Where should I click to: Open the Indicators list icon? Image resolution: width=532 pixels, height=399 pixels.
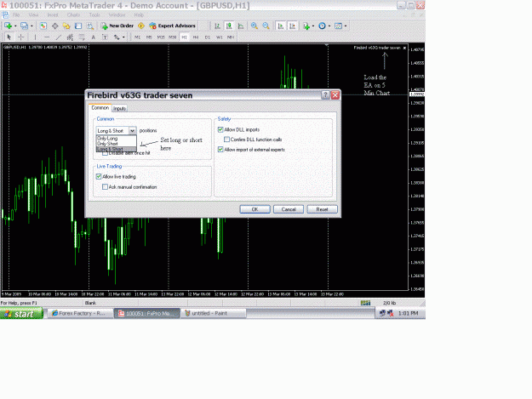306,26
